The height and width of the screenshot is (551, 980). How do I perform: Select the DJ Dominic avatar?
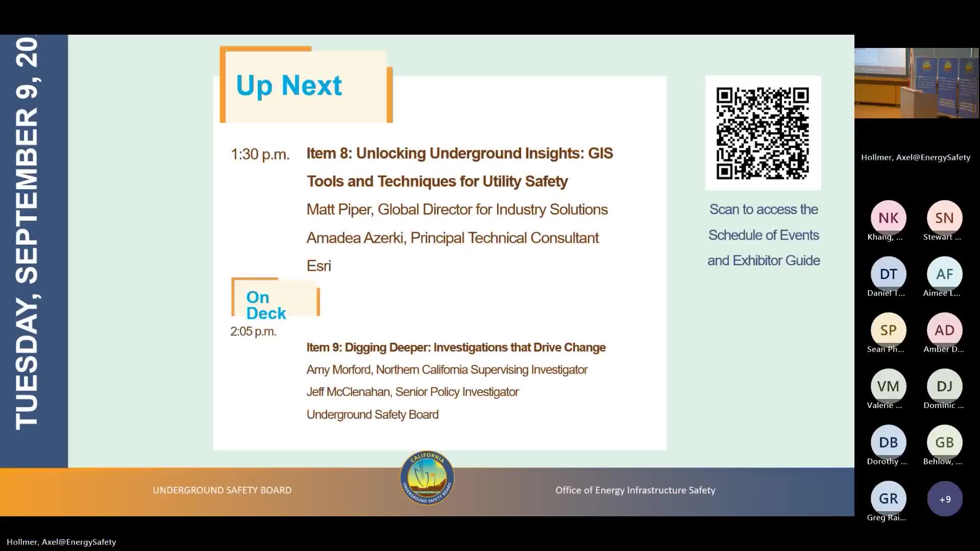pyautogui.click(x=944, y=386)
